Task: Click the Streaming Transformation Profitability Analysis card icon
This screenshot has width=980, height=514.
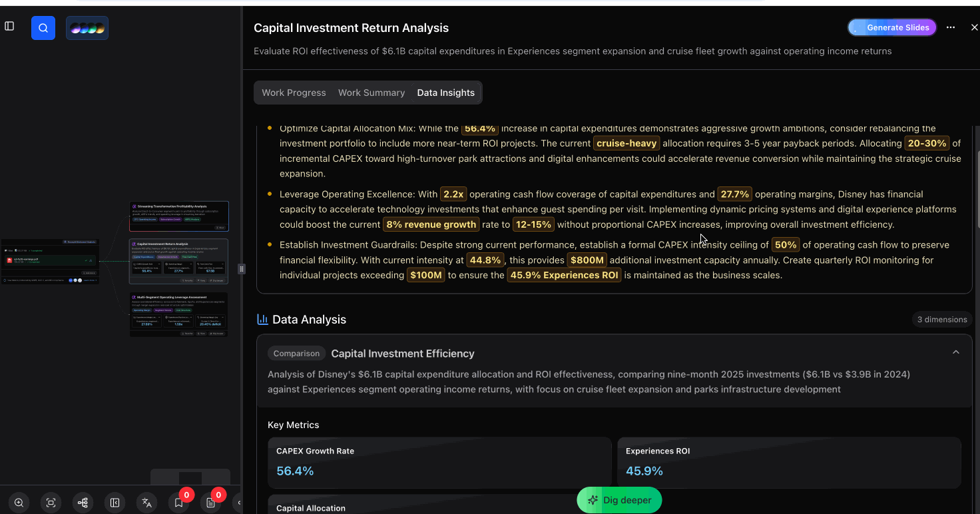Action: [x=134, y=206]
